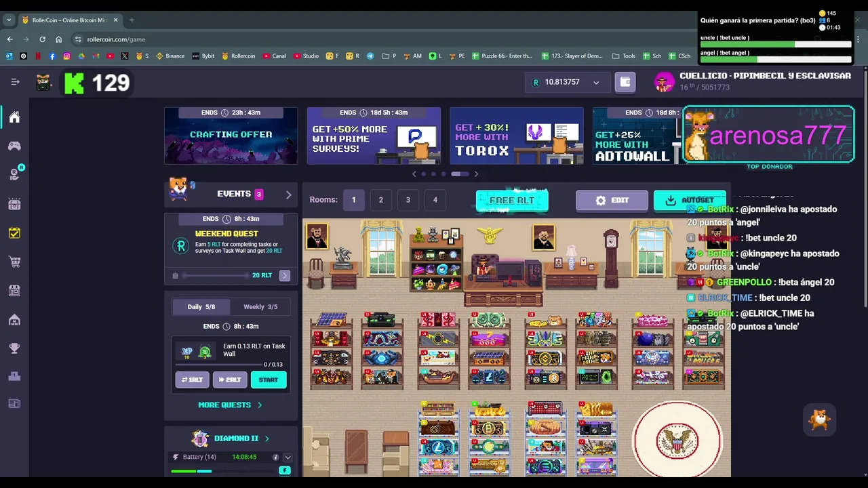This screenshot has height=488, width=868.
Task: Click the START quest button
Action: [x=269, y=380]
